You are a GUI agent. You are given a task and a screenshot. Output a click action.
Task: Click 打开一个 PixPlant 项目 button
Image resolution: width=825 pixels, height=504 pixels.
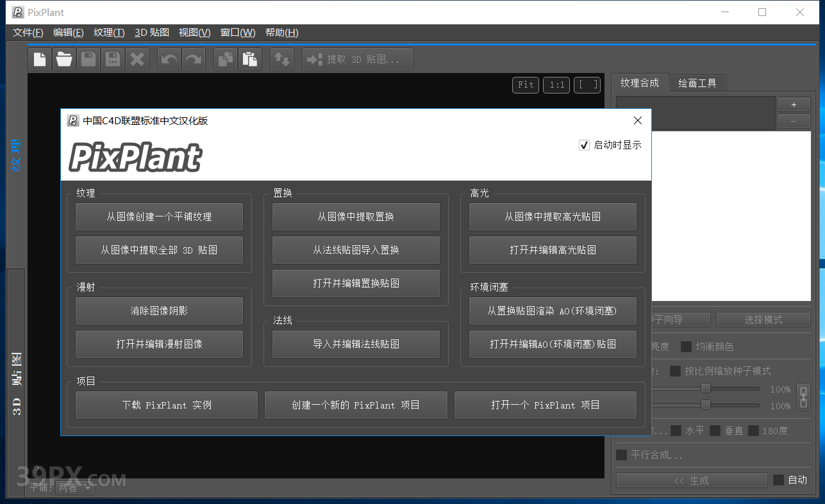(546, 405)
